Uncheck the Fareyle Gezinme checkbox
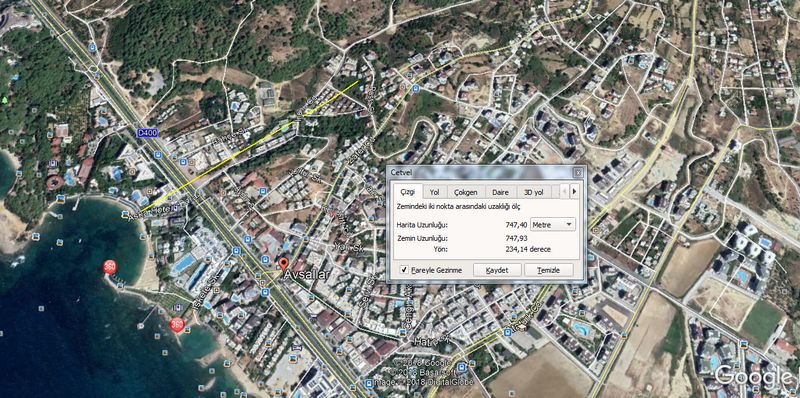The image size is (800, 398). (x=404, y=270)
